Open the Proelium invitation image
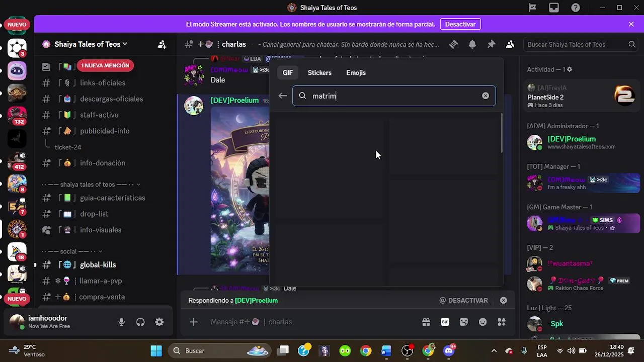 coord(240,190)
